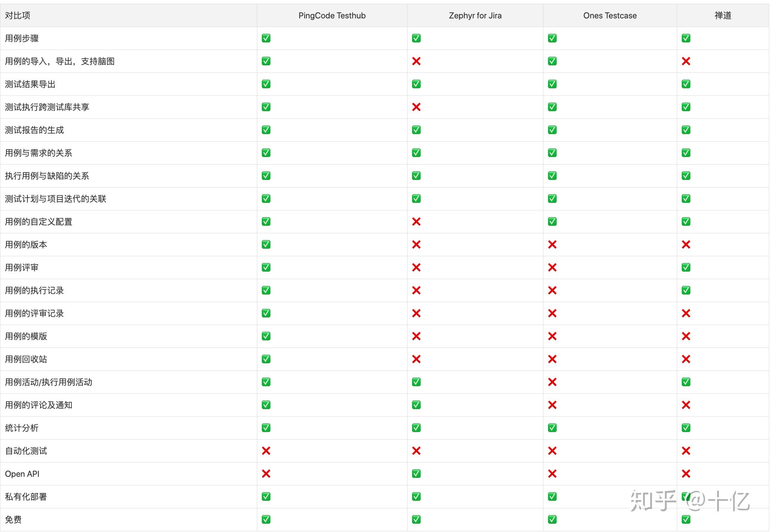Click the 对比项 header cell
This screenshot has height=532, width=770.
[x=18, y=15]
